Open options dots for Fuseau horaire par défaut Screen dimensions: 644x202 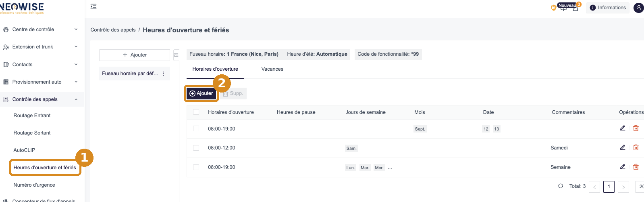click(x=163, y=74)
